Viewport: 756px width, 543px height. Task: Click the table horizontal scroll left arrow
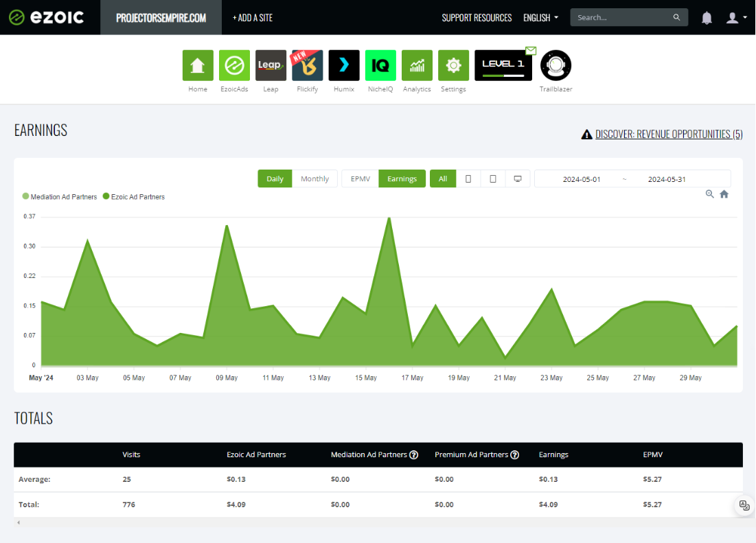[19, 522]
